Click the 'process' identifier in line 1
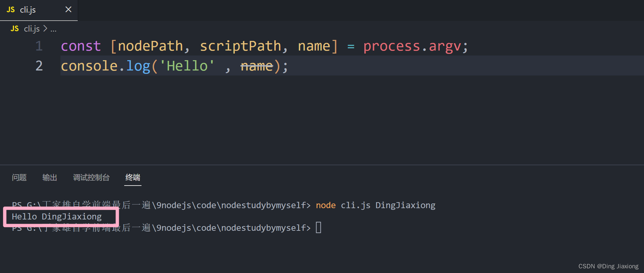644x273 pixels. click(x=392, y=47)
